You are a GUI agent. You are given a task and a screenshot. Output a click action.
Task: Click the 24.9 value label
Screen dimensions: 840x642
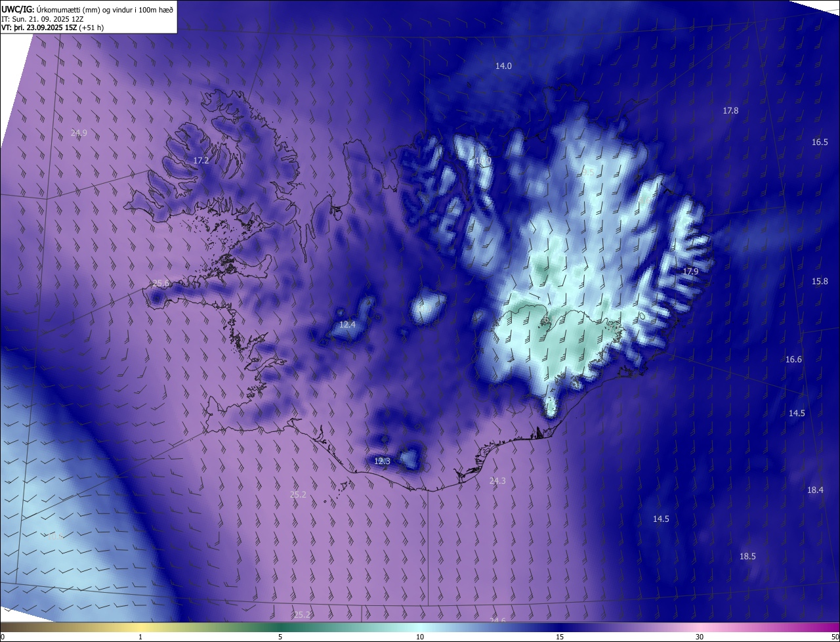79,133
